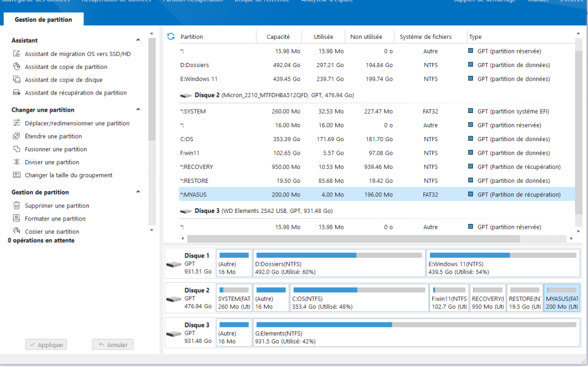588x367 pixels.
Task: Click the partition copy wizard icon
Action: pos(16,67)
